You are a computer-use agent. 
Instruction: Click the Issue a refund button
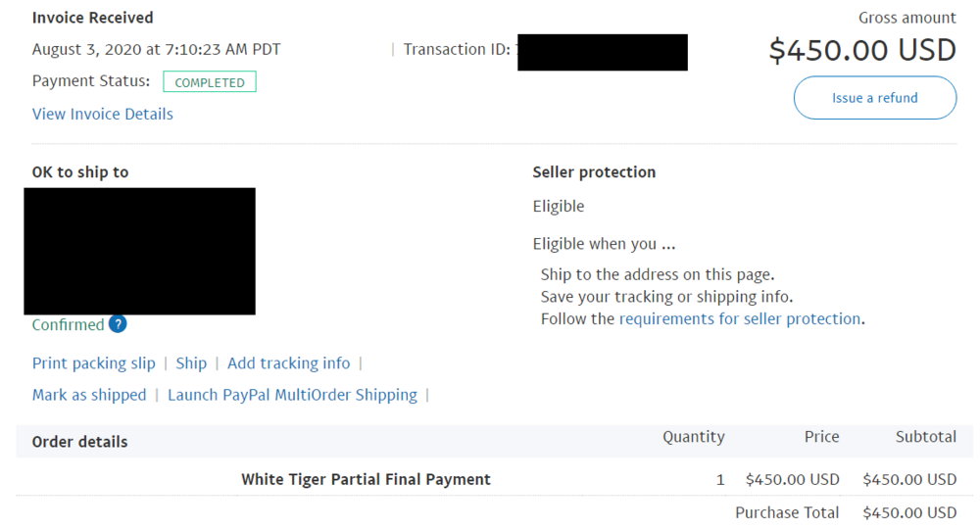(x=874, y=98)
